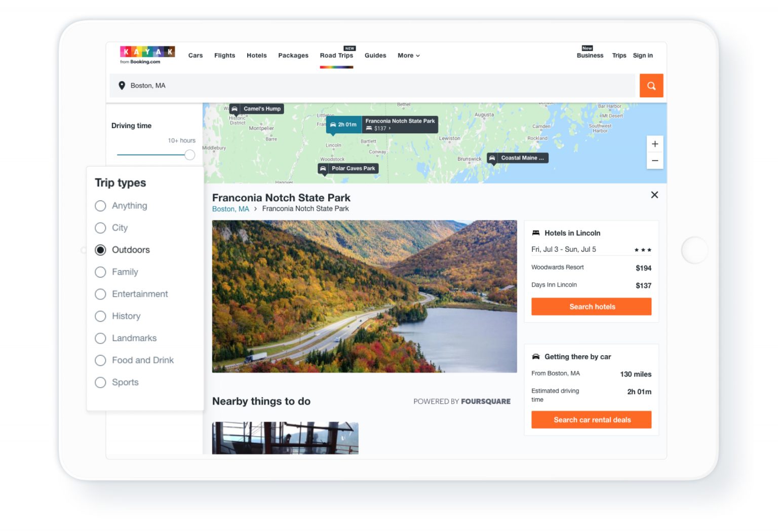Adjust the Driving time slider handle
The image size is (778, 532).
(x=189, y=155)
